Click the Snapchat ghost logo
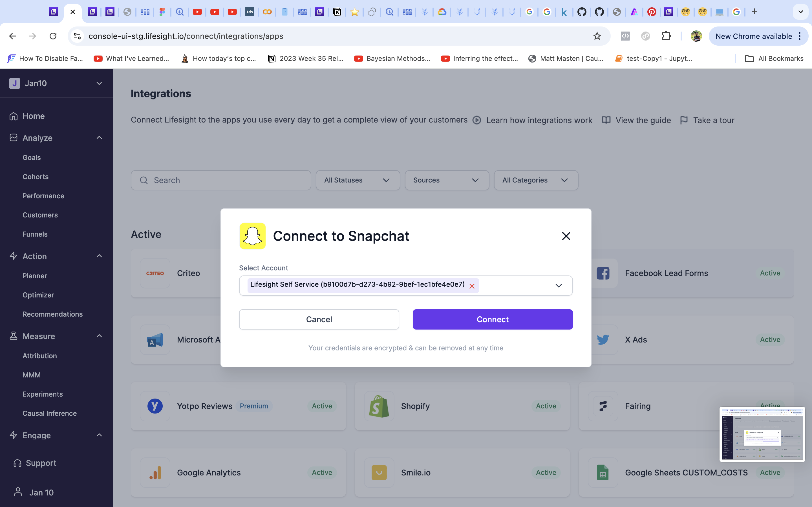 tap(252, 236)
